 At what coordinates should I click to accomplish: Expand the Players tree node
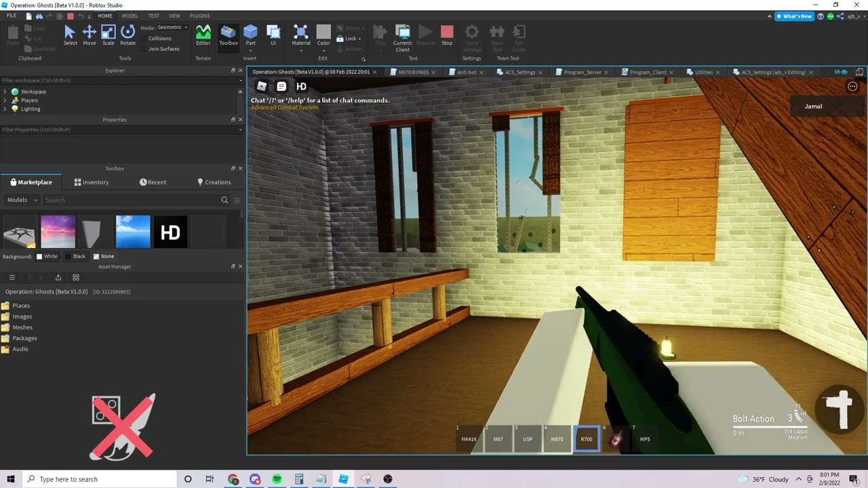pyautogui.click(x=5, y=100)
